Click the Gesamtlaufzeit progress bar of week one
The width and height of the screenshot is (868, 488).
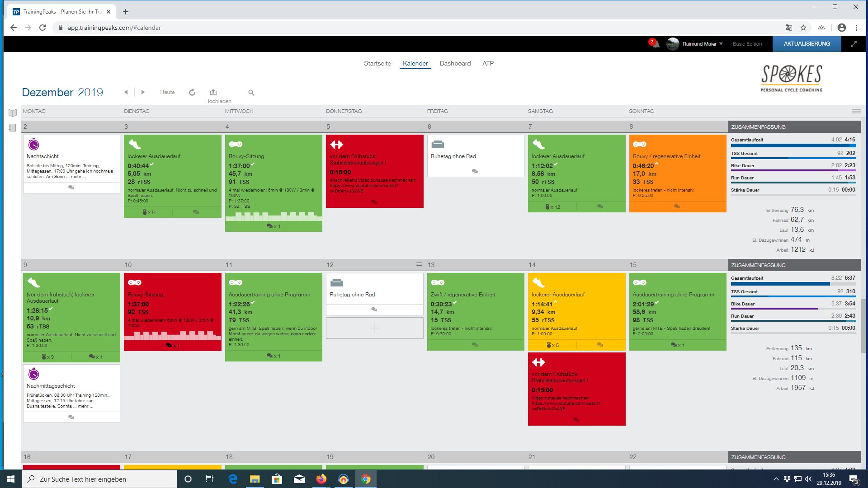pos(793,145)
